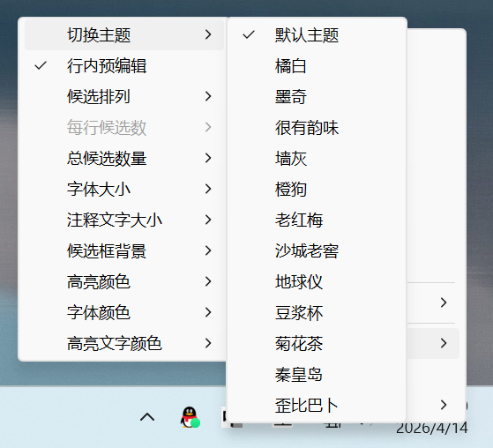
Task: Select the 墨奇 theme
Action: [317, 96]
